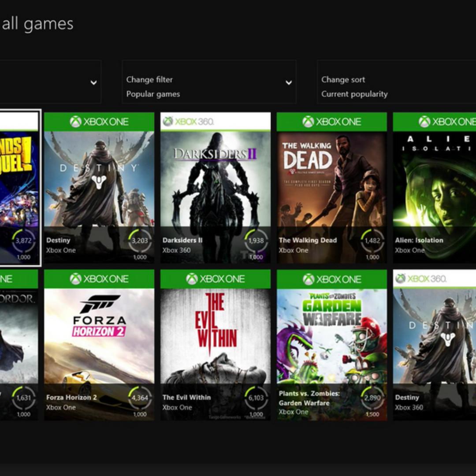The width and height of the screenshot is (476, 476).
Task: Select the highlighted Borderlands Pre-Sequel tile
Action: click(x=19, y=188)
